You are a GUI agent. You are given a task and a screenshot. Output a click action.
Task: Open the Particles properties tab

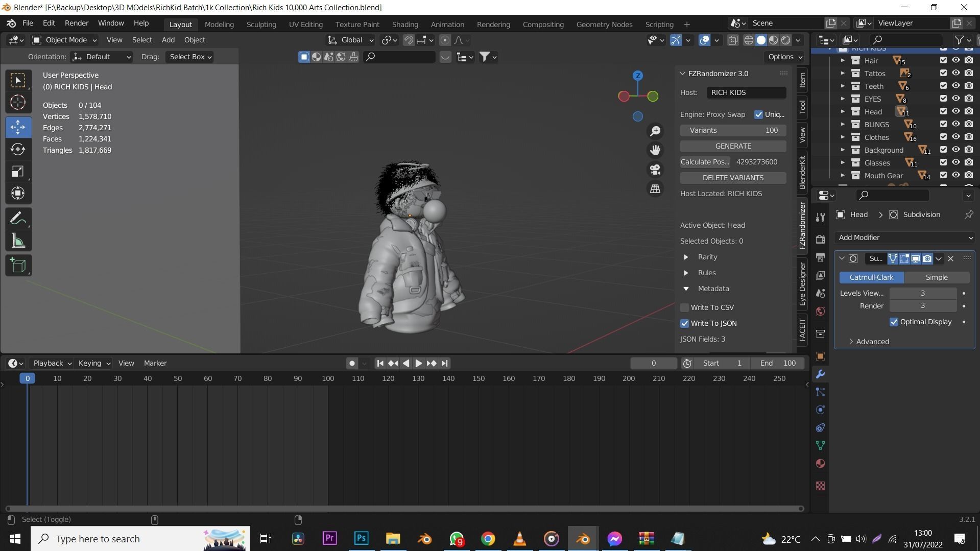(x=820, y=392)
